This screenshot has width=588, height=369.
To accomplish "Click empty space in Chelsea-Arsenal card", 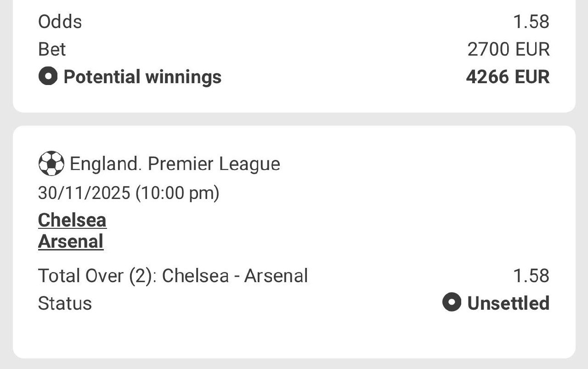I will tap(367, 216).
